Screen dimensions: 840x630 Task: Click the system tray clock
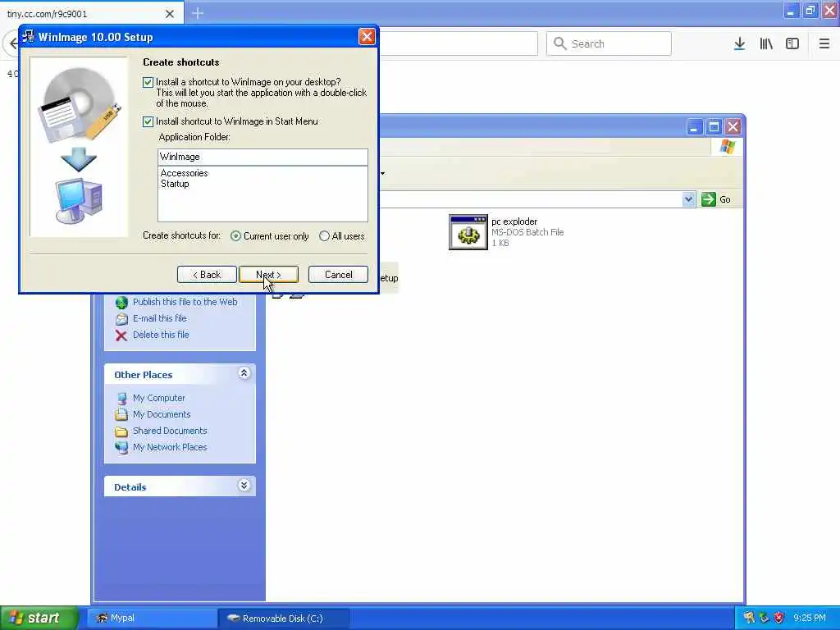pos(810,618)
